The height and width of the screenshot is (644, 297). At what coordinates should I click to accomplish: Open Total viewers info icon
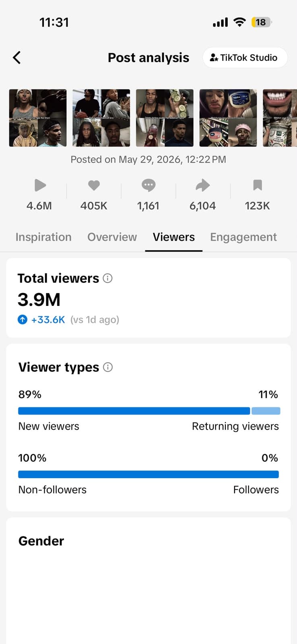pyautogui.click(x=107, y=278)
